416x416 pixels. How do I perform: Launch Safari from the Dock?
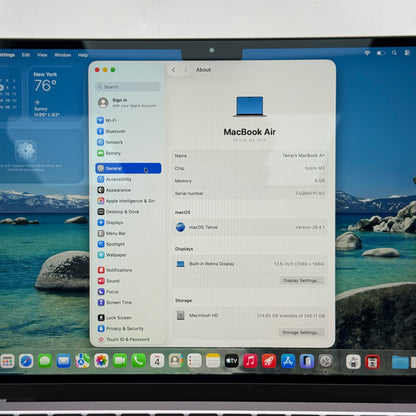click(x=26, y=361)
